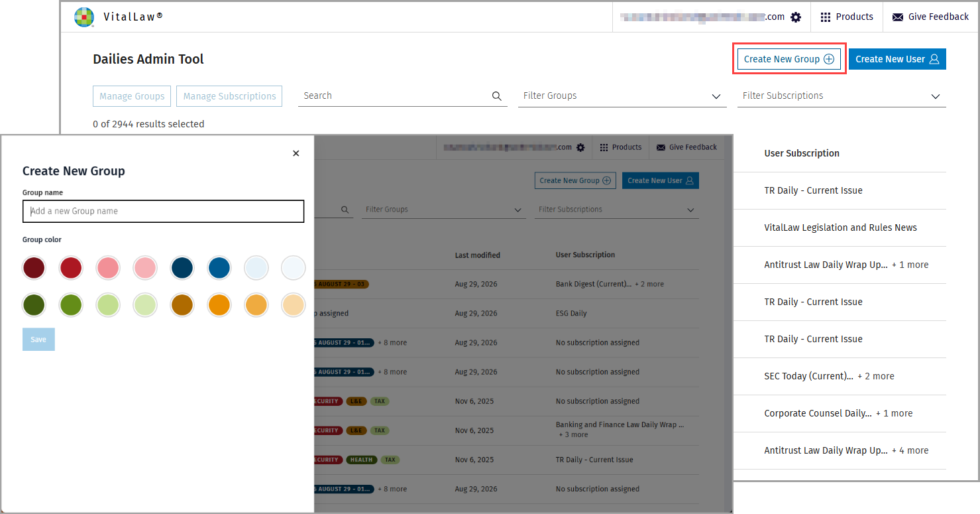Pick the navy blue color swatch

[182, 268]
